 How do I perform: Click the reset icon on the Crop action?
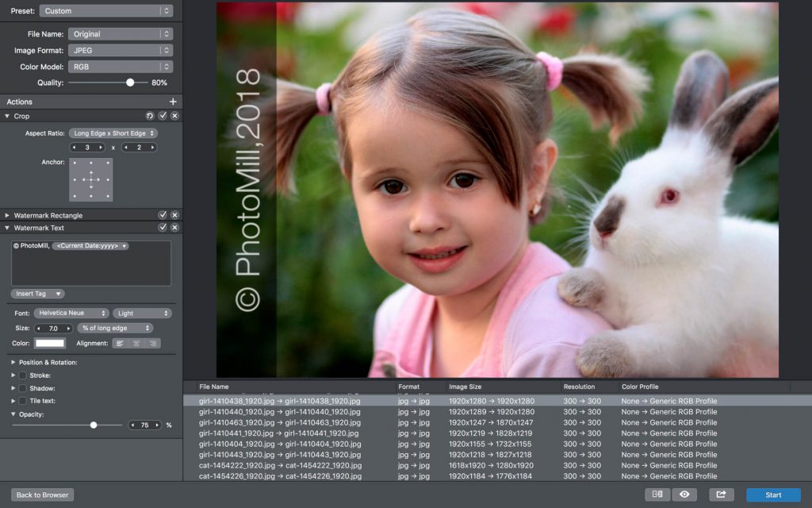(151, 115)
